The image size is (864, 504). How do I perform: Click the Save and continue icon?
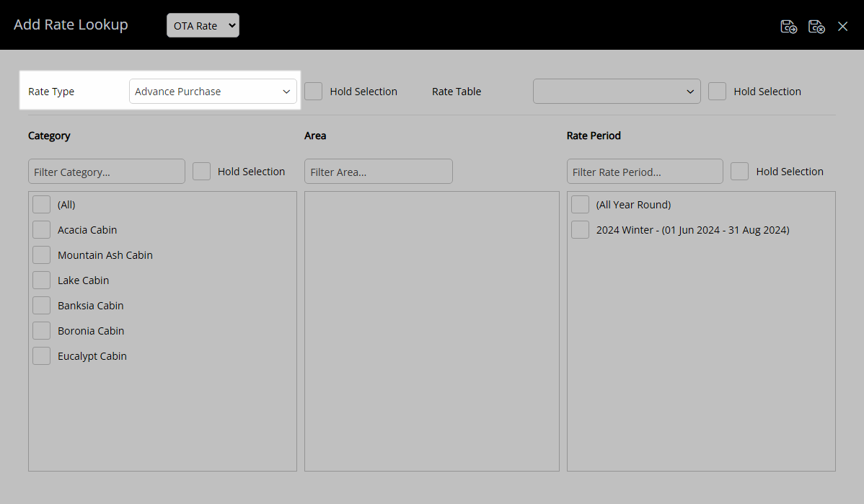788,26
